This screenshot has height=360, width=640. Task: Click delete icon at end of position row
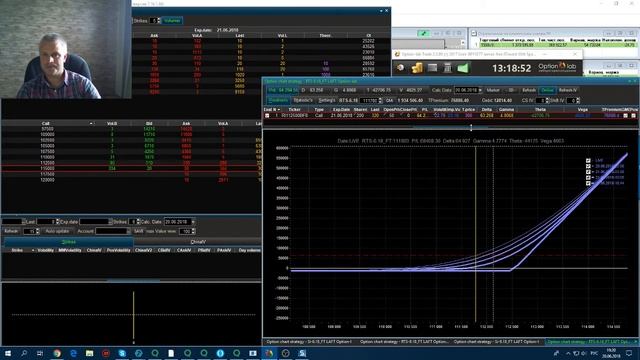633,116
